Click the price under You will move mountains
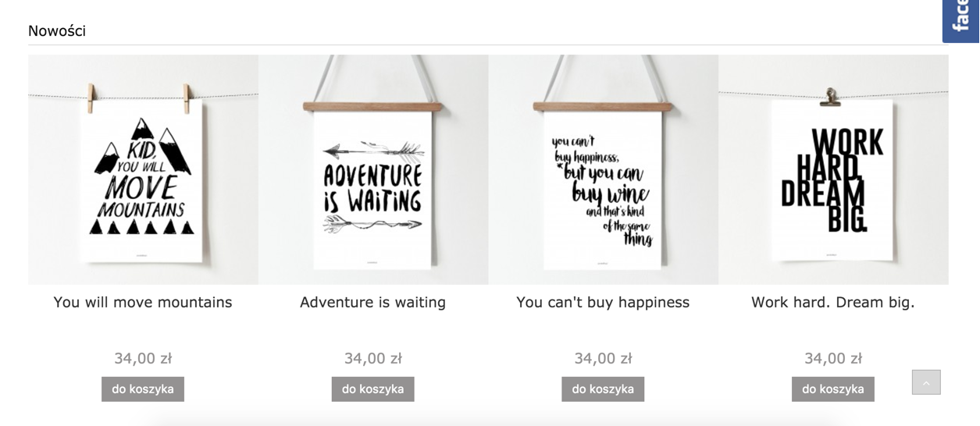Viewport: 980px width, 426px height. click(x=143, y=358)
